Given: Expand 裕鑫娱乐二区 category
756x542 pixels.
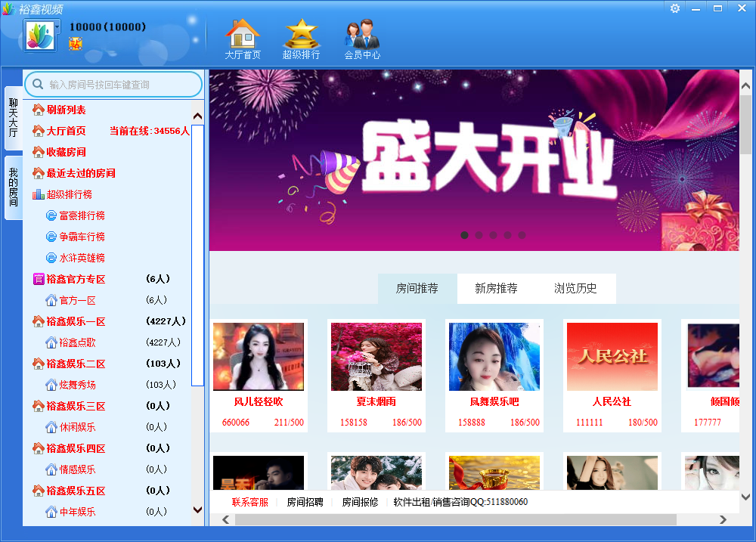Looking at the screenshot, I should [76, 364].
